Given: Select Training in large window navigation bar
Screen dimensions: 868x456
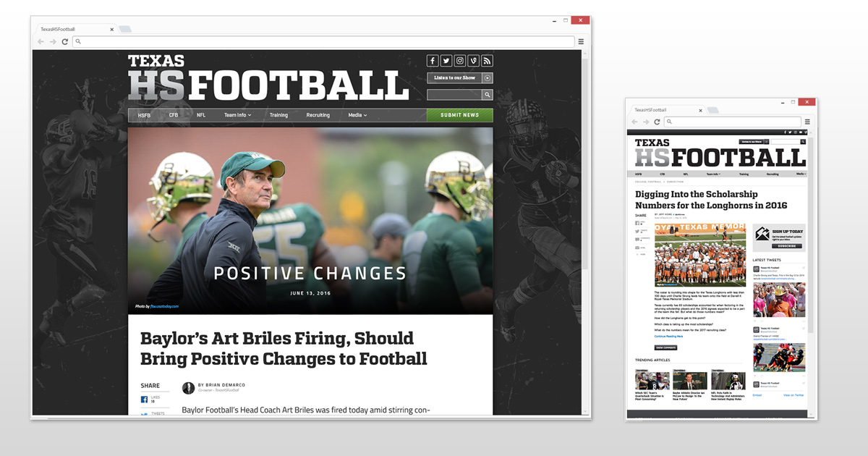Looking at the screenshot, I should 278,115.
